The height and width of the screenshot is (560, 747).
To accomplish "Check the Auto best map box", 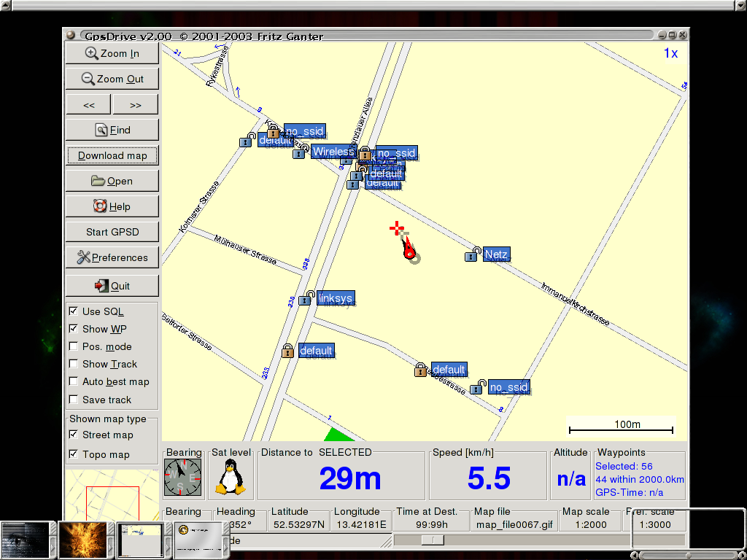I will pyautogui.click(x=74, y=381).
